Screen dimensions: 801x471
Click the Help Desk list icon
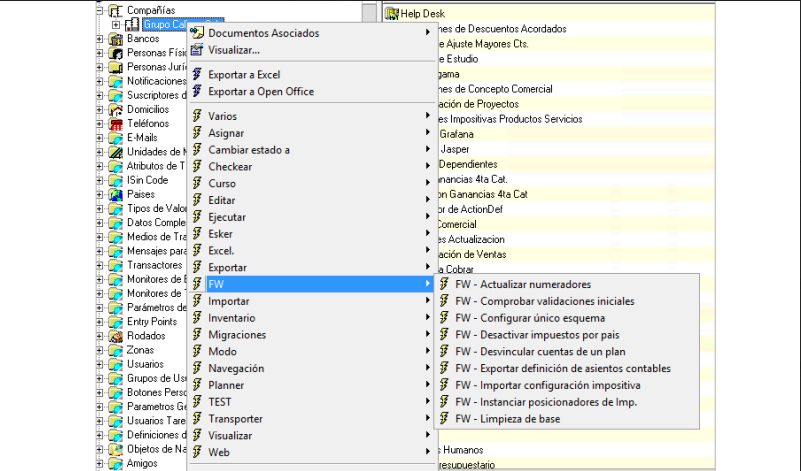pyautogui.click(x=392, y=14)
